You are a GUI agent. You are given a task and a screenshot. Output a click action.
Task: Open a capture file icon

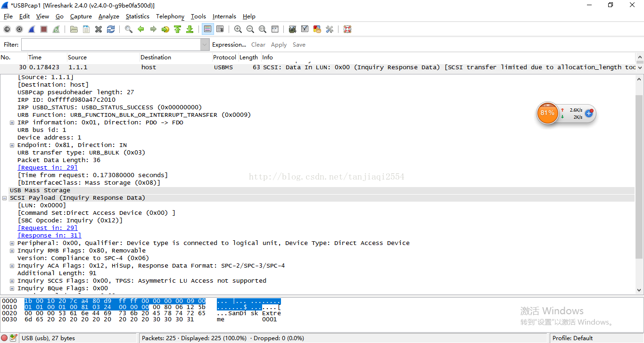(74, 29)
